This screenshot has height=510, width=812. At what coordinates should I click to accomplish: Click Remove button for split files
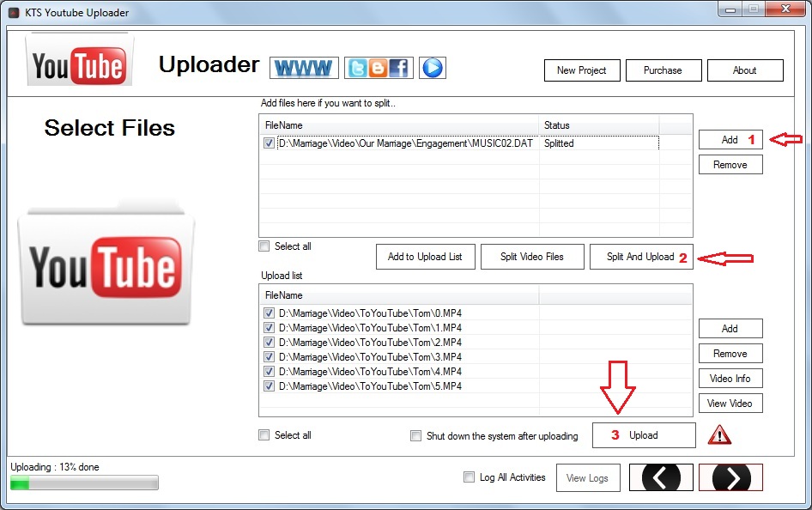(730, 165)
